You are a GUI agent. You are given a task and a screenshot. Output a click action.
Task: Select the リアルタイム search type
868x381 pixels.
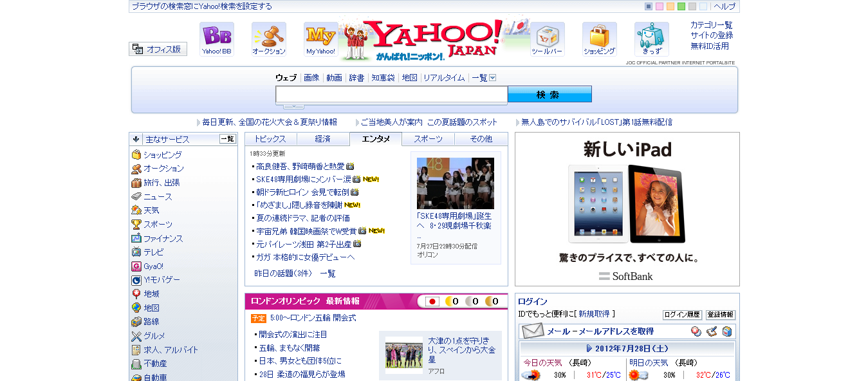click(x=444, y=78)
